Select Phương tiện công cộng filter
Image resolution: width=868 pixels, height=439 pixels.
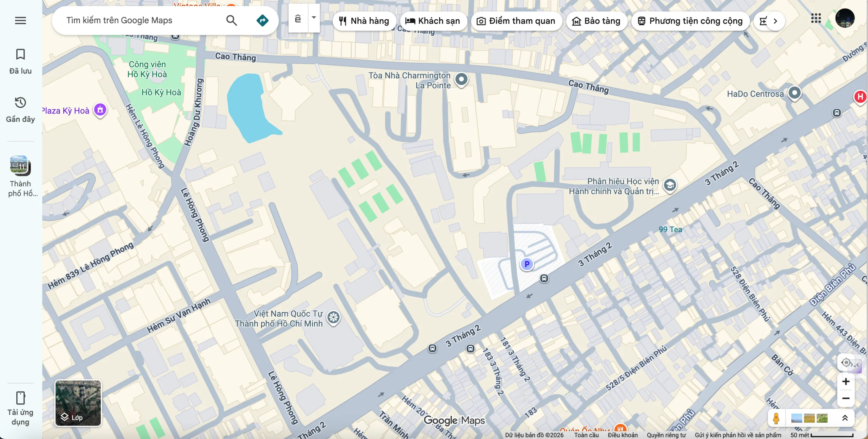tap(690, 21)
